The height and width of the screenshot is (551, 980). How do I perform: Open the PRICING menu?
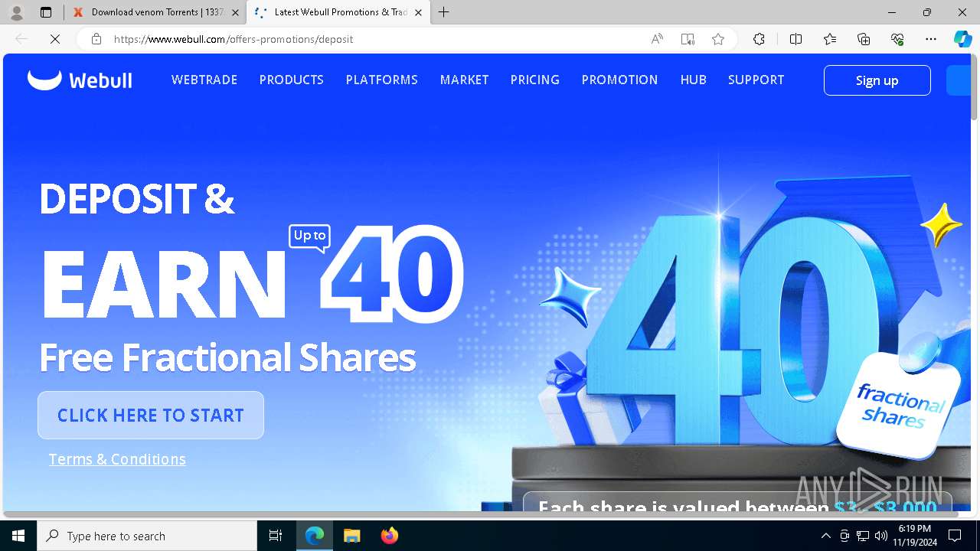535,80
